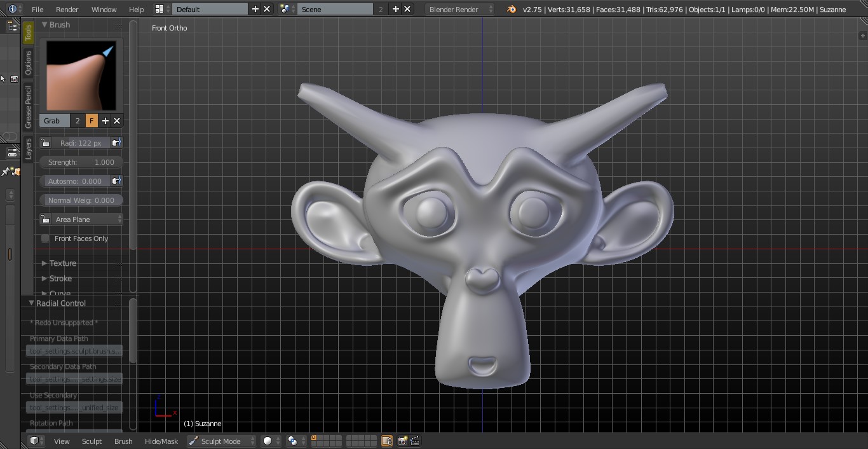Open the Grab brush preview thumbnail

81,76
